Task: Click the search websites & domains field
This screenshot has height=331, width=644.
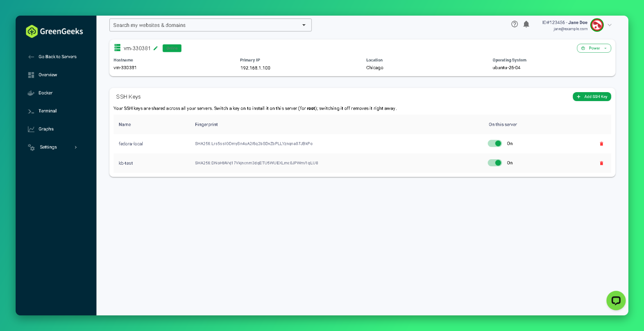Action: click(x=210, y=25)
